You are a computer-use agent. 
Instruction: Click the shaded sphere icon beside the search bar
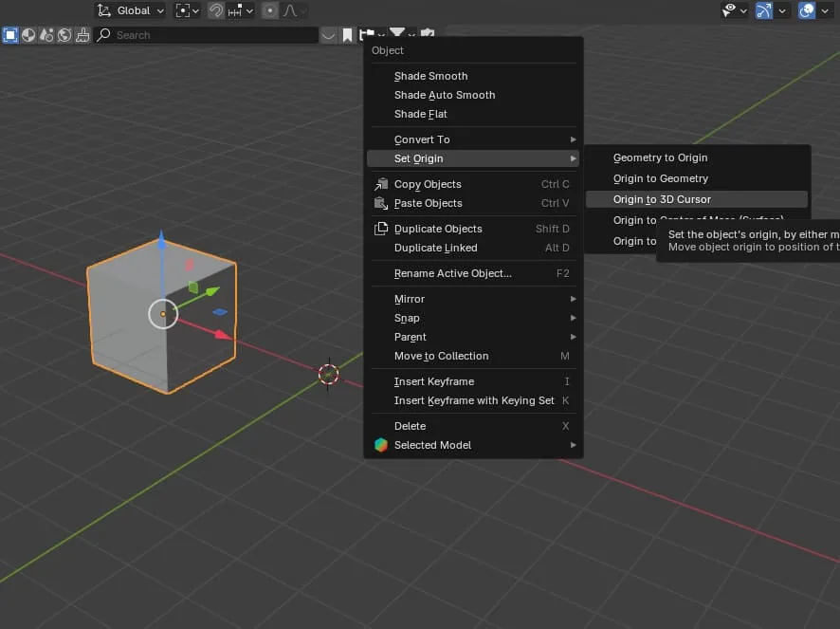pyautogui.click(x=28, y=35)
